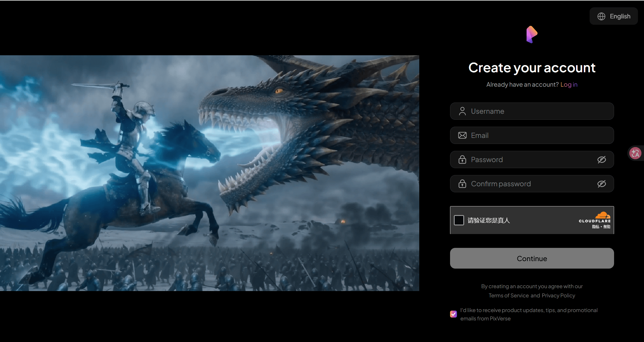Open the English language dropdown
This screenshot has width=644, height=342.
(x=613, y=16)
